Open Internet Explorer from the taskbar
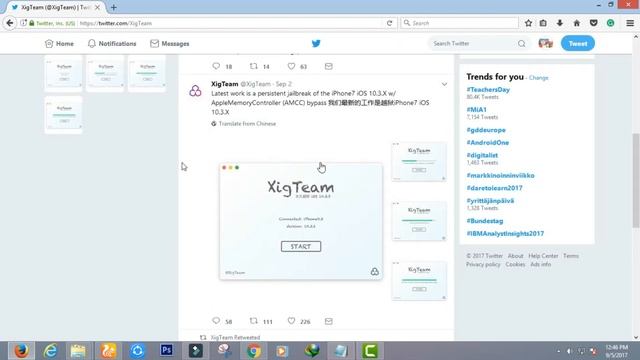Viewport: 640px width, 360px height. 50,351
